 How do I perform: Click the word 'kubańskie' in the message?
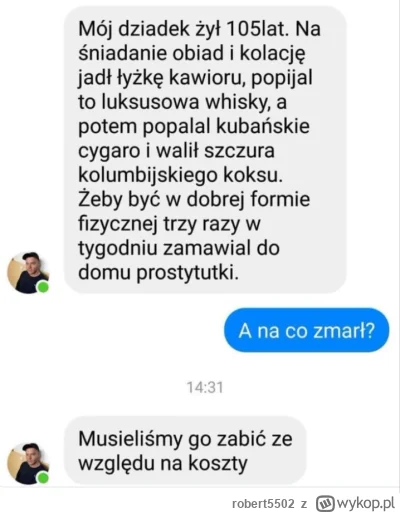[263, 126]
